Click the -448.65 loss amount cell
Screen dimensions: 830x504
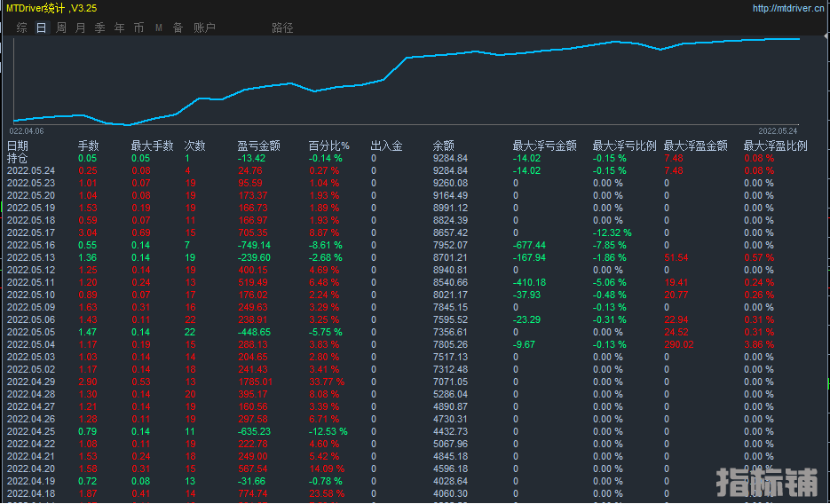(x=254, y=332)
